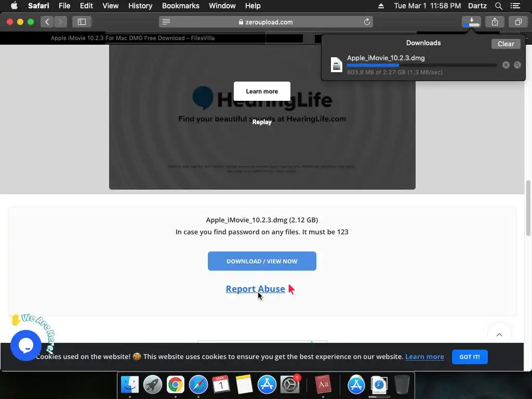The height and width of the screenshot is (399, 532).
Task: Toggle the Safari sidebar
Action: pos(82,22)
